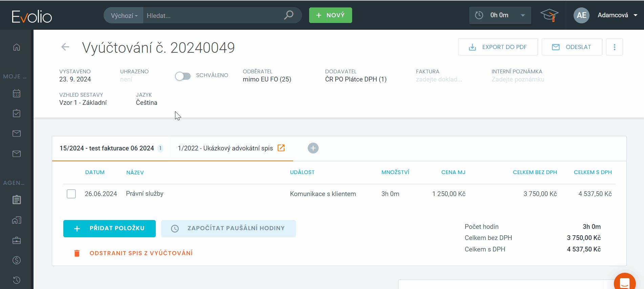Expand the Výchozí search filter dropdown
Image resolution: width=644 pixels, height=289 pixels.
(x=124, y=16)
